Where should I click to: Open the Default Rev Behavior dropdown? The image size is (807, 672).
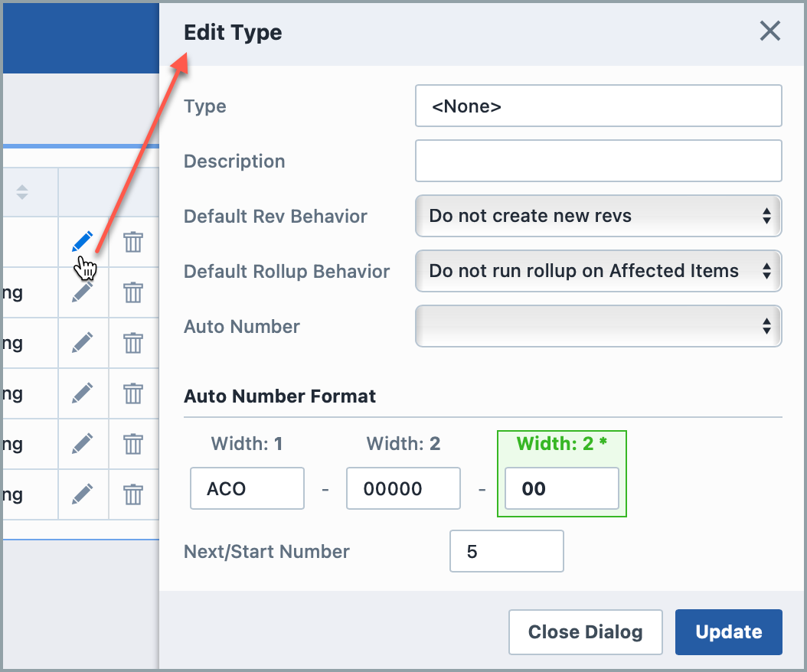(x=598, y=216)
